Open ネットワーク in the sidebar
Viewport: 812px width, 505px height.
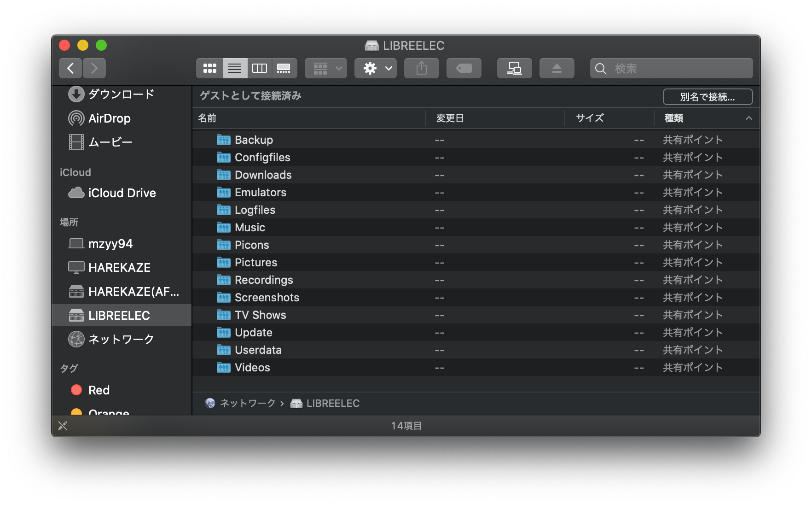[122, 339]
